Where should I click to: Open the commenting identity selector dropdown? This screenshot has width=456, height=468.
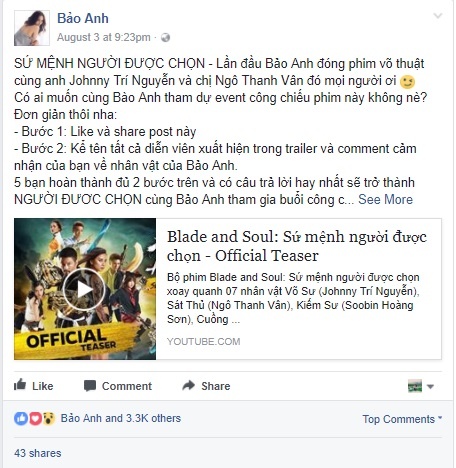pos(421,386)
